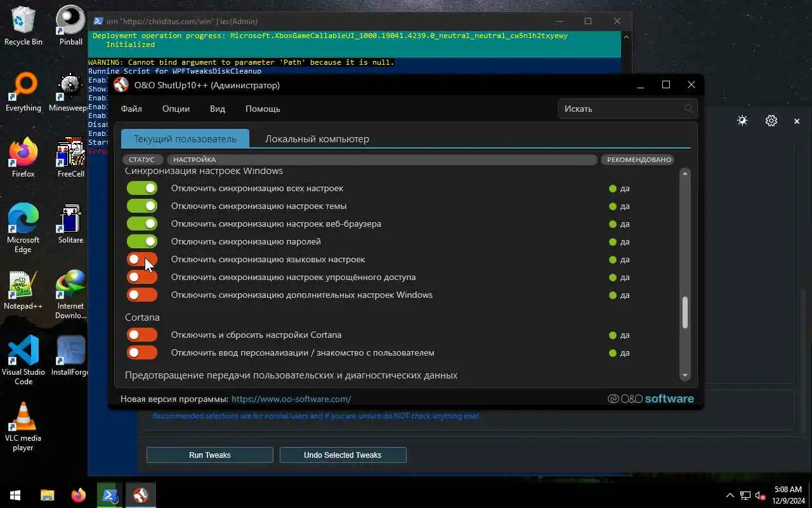Switch to PowerShell taskbar icon
The height and width of the screenshot is (508, 812).
click(109, 495)
